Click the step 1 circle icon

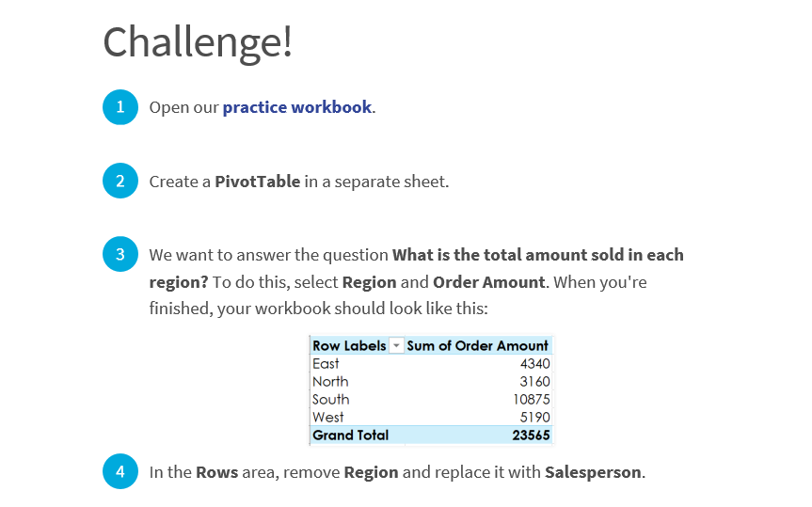tap(120, 107)
